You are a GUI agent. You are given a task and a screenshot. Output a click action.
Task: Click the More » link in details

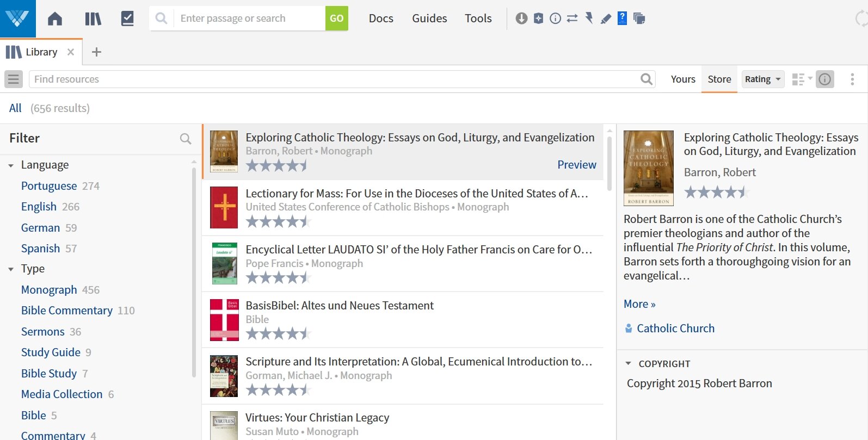(x=639, y=304)
